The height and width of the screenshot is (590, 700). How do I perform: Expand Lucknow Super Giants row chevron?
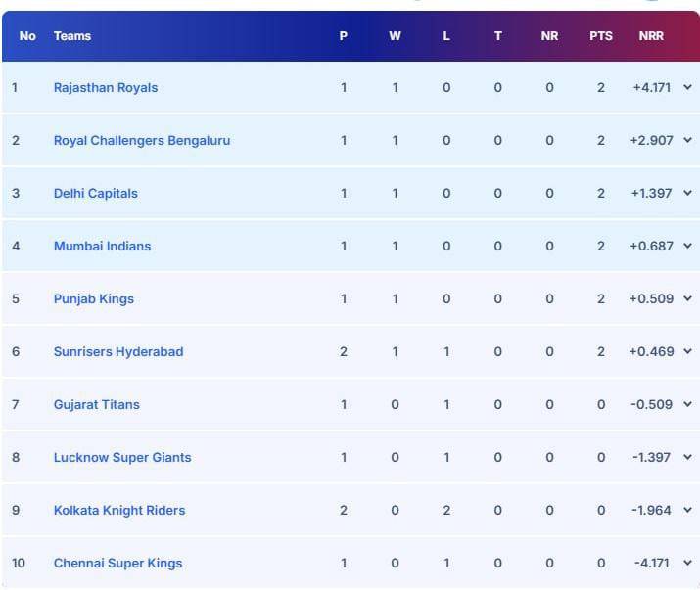coord(687,457)
